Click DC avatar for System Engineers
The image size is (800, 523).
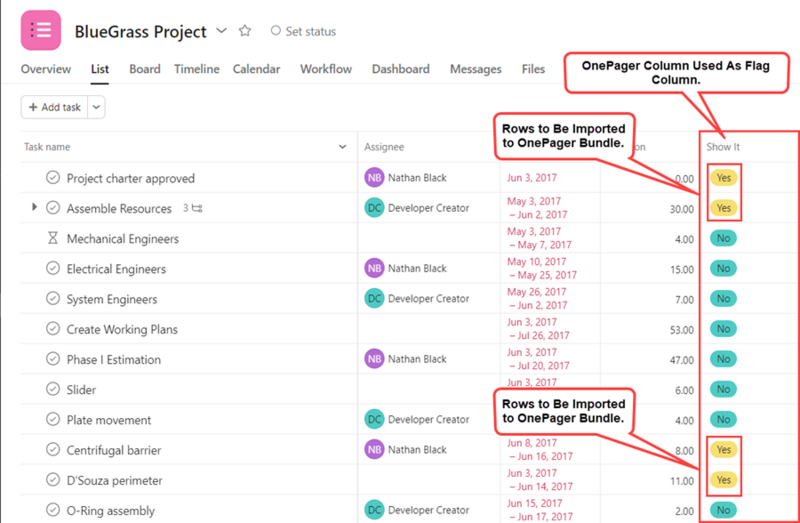click(374, 298)
